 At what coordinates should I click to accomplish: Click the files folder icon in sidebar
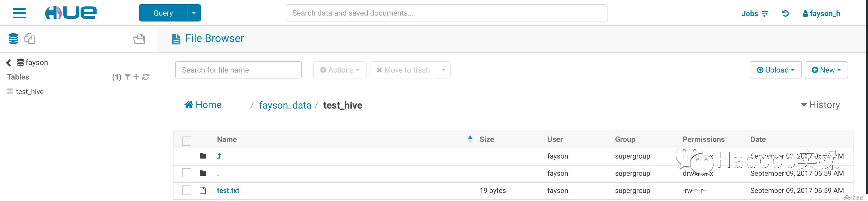click(x=139, y=39)
